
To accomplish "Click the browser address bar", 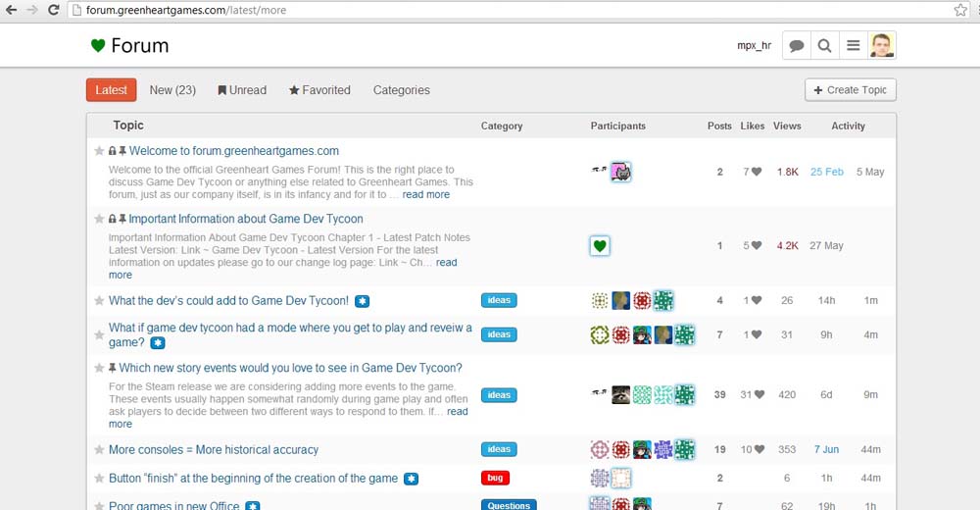I will (x=490, y=10).
